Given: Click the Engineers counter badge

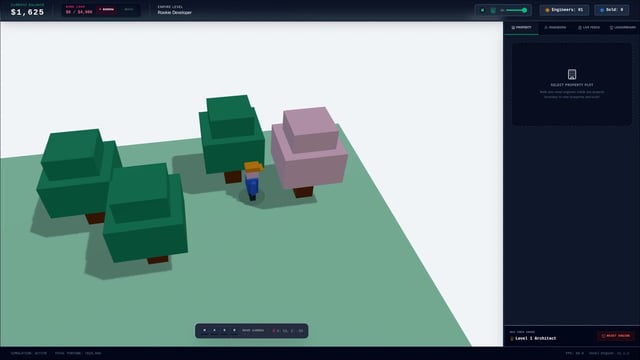Looking at the screenshot, I should 564,10.
